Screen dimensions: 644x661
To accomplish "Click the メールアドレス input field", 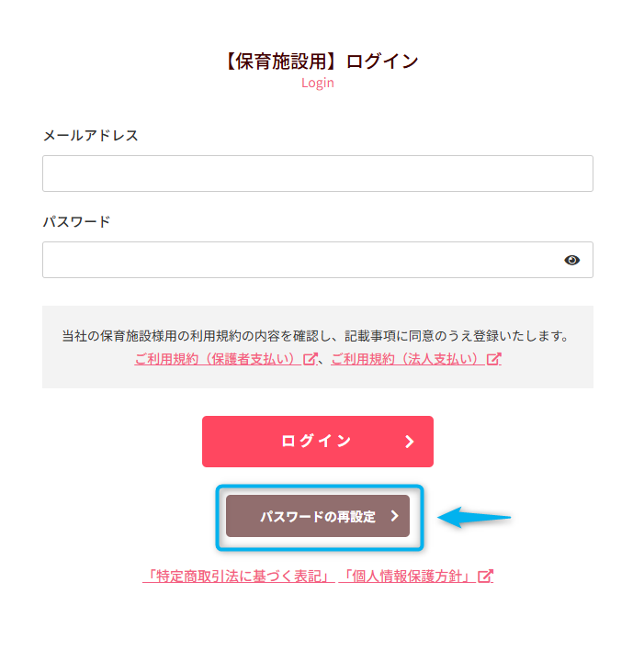I will (x=317, y=174).
